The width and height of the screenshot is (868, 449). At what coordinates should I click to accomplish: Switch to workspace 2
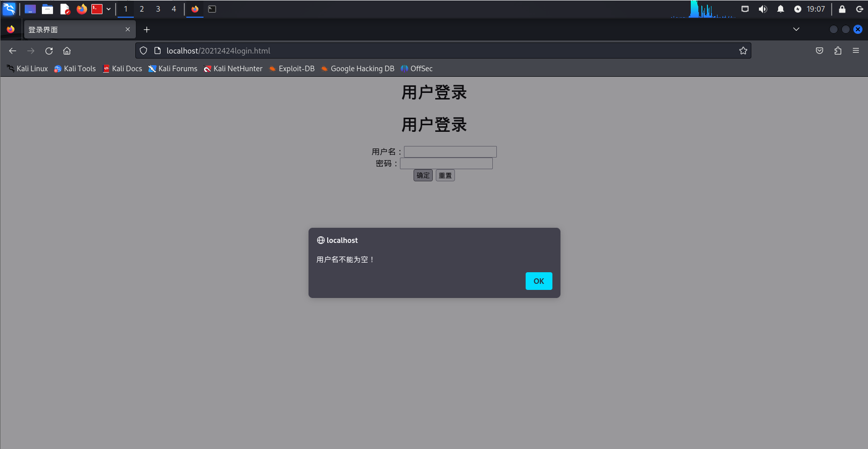point(142,9)
